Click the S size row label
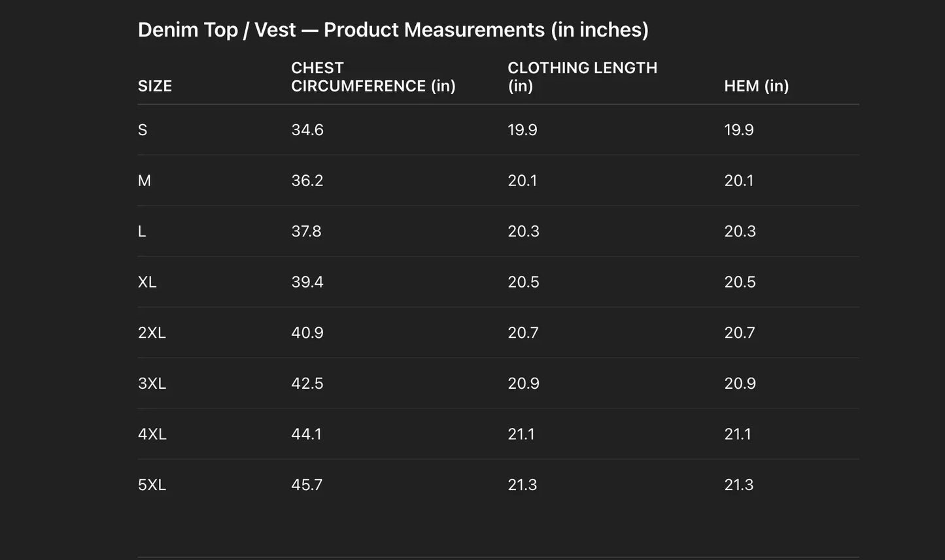The width and height of the screenshot is (945, 560). point(143,130)
